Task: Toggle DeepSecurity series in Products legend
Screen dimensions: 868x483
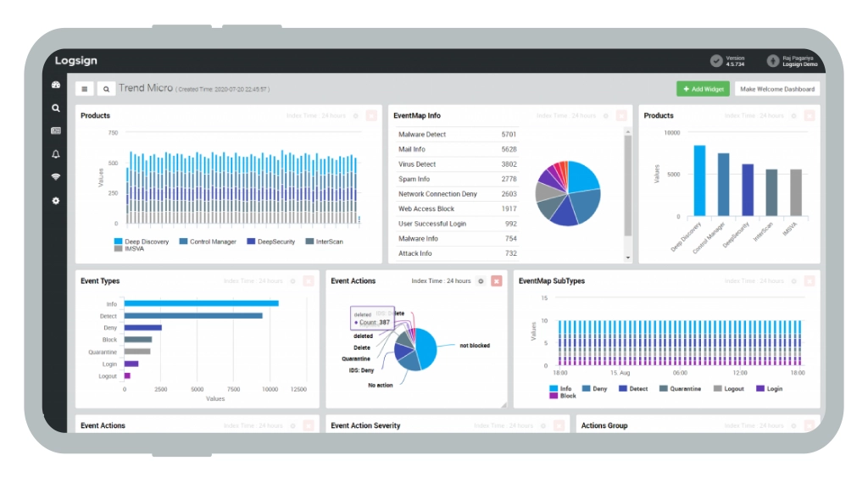Action: click(x=270, y=241)
